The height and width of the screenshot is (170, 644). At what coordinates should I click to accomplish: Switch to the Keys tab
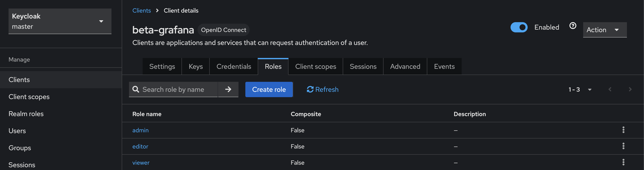pyautogui.click(x=196, y=66)
